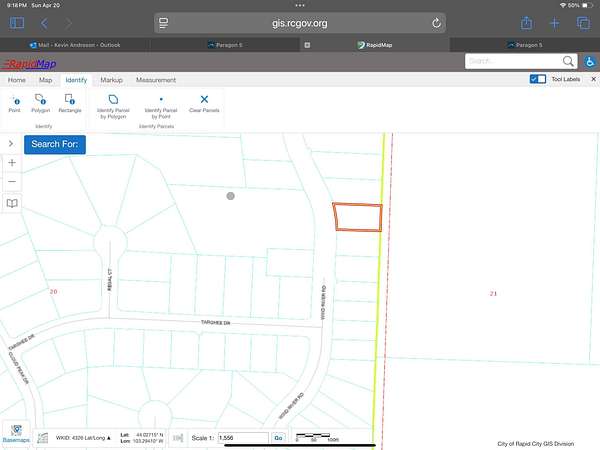The height and width of the screenshot is (450, 600).
Task: Expand the side panel chevron arrow
Action: click(x=11, y=144)
